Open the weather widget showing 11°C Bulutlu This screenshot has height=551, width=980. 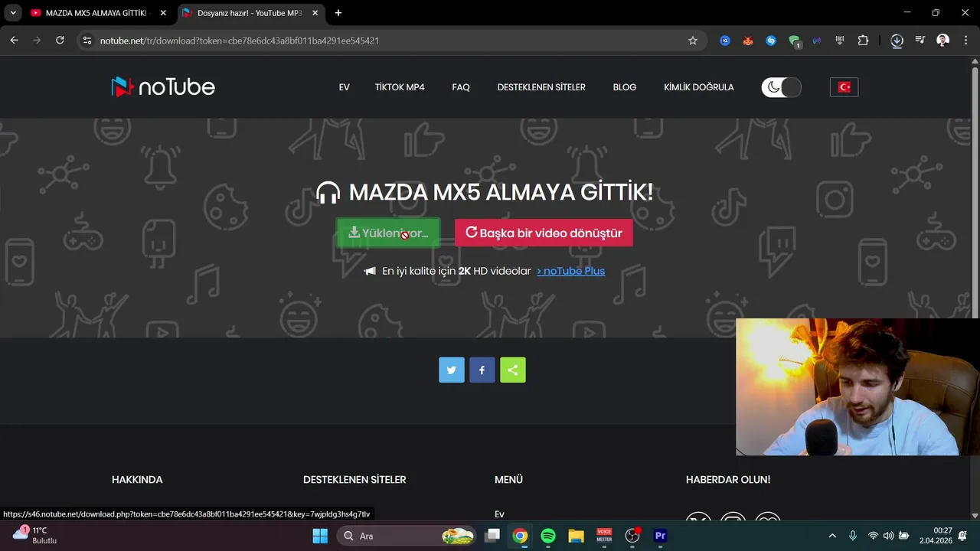[x=34, y=535]
